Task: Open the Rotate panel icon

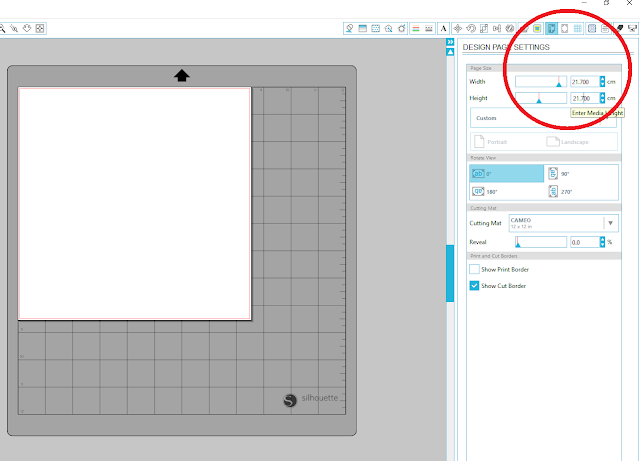Action: pyautogui.click(x=471, y=28)
